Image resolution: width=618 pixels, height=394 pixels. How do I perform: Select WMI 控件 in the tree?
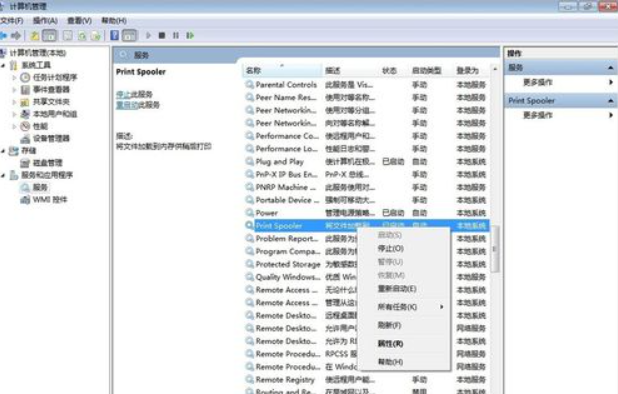[x=50, y=200]
